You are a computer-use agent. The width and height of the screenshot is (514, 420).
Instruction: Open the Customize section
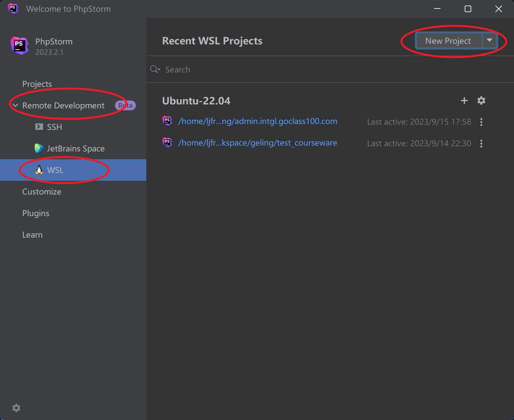(x=42, y=192)
